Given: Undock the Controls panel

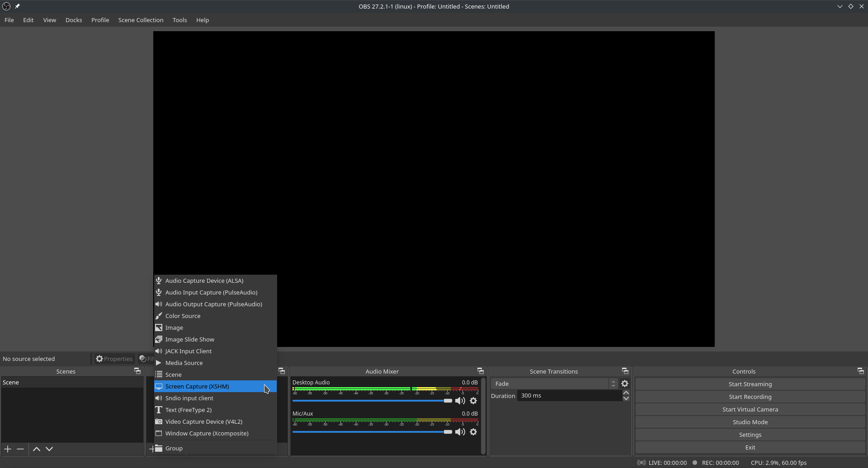Looking at the screenshot, I should (x=861, y=371).
